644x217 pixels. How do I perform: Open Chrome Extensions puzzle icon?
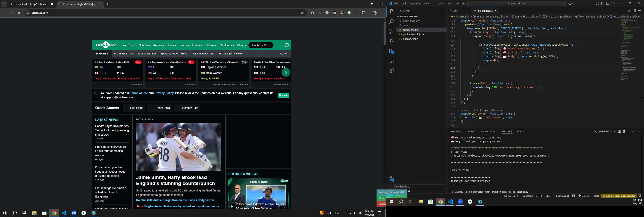pyautogui.click(x=364, y=13)
